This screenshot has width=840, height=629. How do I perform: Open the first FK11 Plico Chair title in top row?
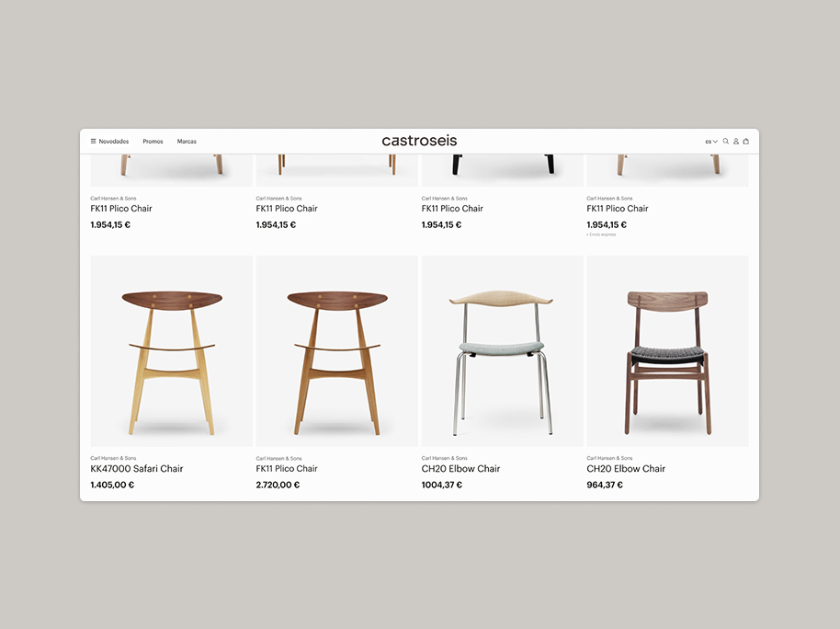tap(121, 209)
